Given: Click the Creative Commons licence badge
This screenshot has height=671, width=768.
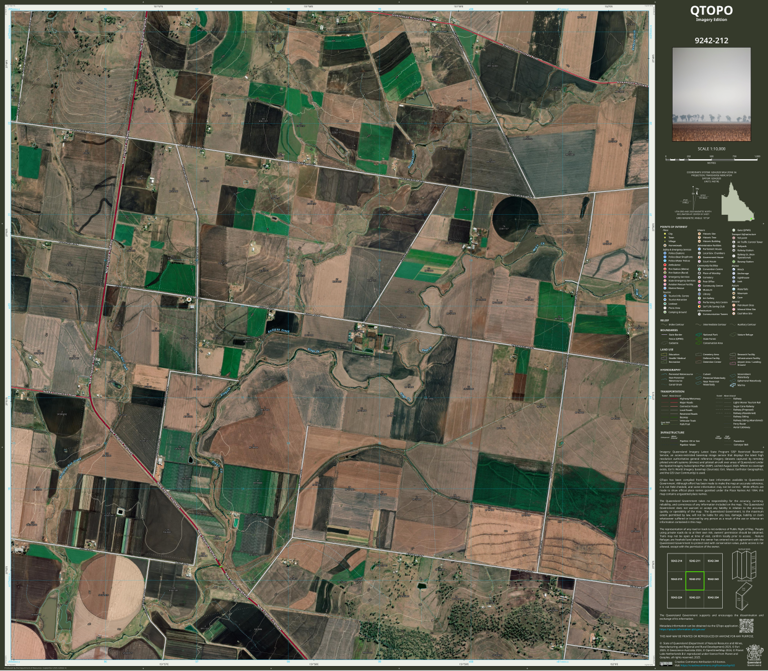Looking at the screenshot, I should coord(666,664).
